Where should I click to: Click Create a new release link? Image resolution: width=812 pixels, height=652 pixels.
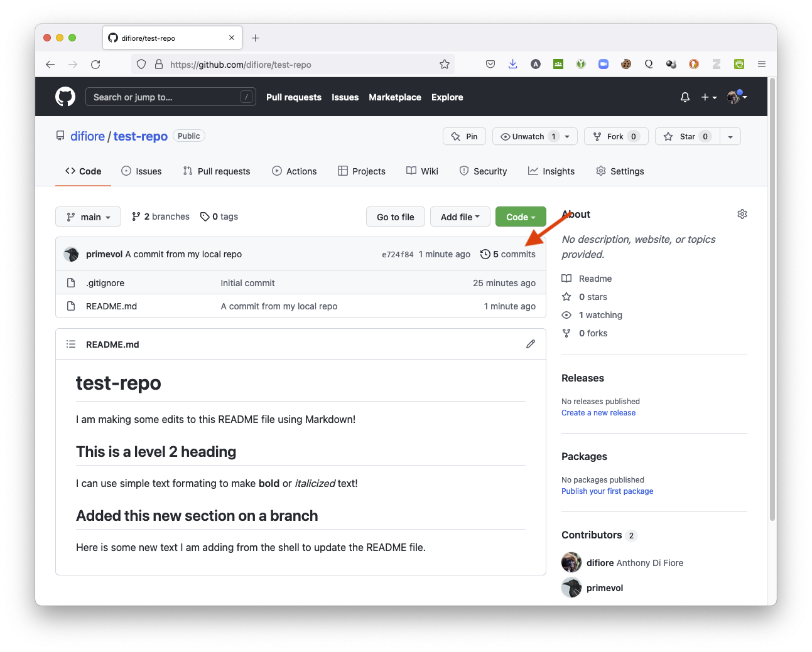(x=598, y=413)
